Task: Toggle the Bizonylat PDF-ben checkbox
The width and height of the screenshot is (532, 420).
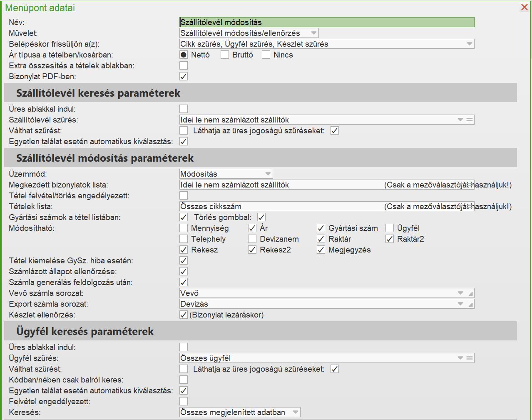Action: coord(184,76)
